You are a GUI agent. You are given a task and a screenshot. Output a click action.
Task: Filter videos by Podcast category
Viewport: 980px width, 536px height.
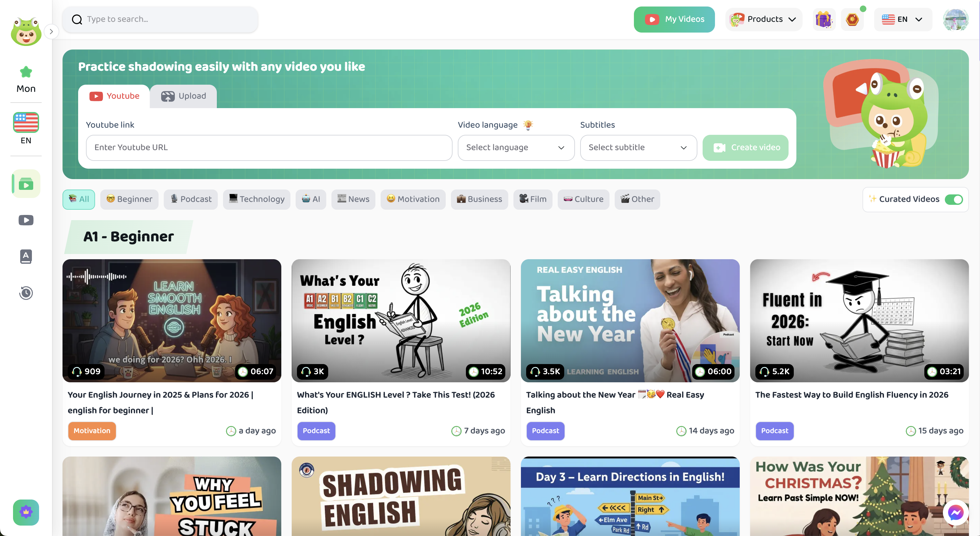pos(190,199)
